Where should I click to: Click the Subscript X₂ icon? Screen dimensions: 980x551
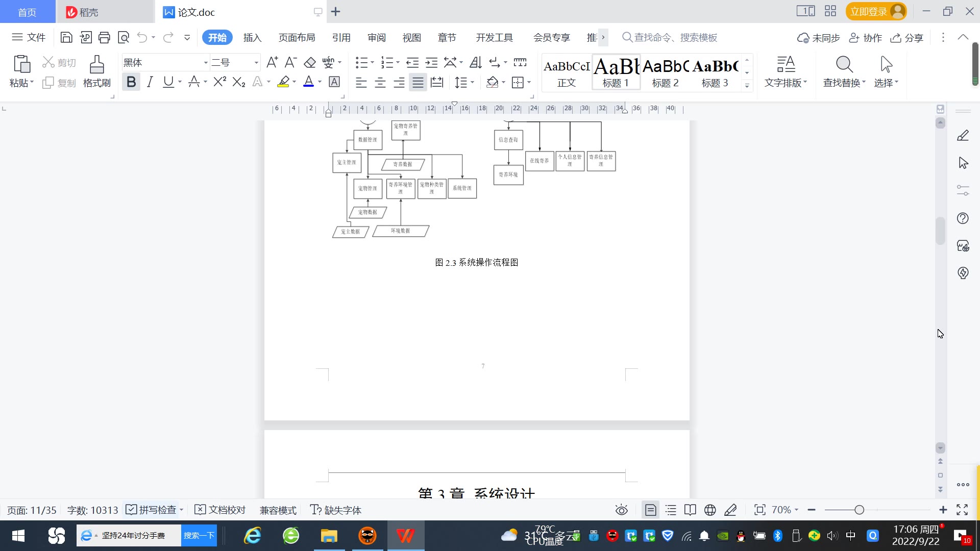239,82
